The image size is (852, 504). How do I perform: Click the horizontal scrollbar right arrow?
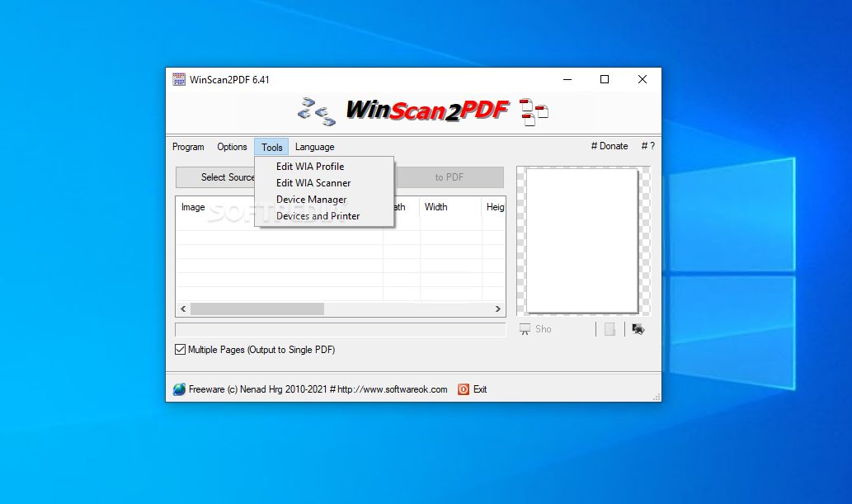497,309
